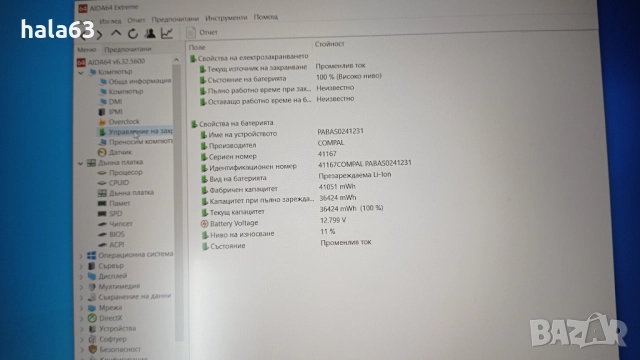
Task: Click the toolbar Forward arrow
Action: click(x=99, y=35)
